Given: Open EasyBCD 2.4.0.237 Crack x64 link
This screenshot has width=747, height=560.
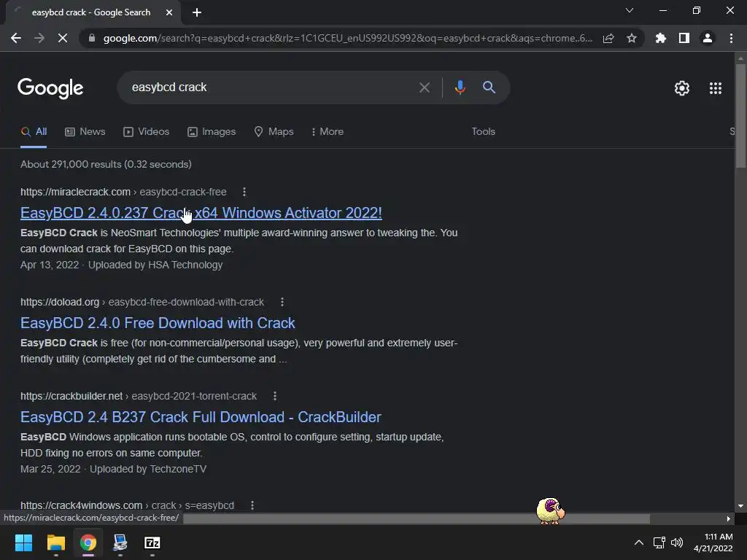Looking at the screenshot, I should tap(201, 213).
